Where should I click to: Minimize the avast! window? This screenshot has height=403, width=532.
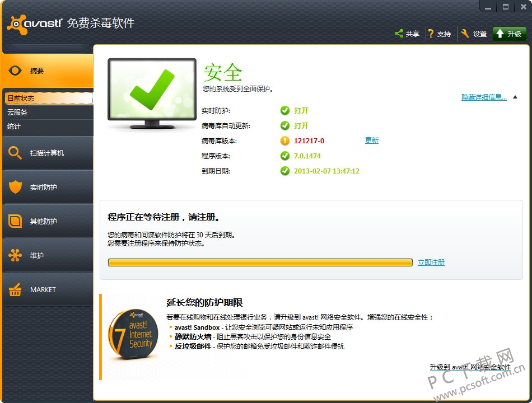coord(488,7)
